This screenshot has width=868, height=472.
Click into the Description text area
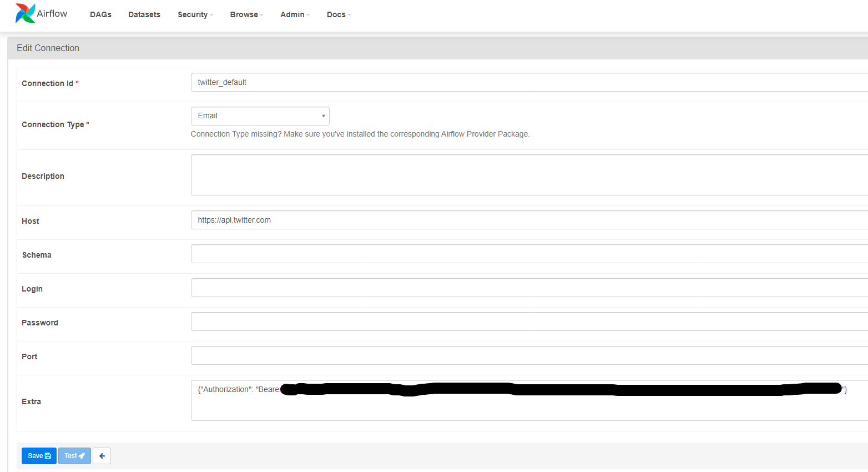[x=529, y=175]
